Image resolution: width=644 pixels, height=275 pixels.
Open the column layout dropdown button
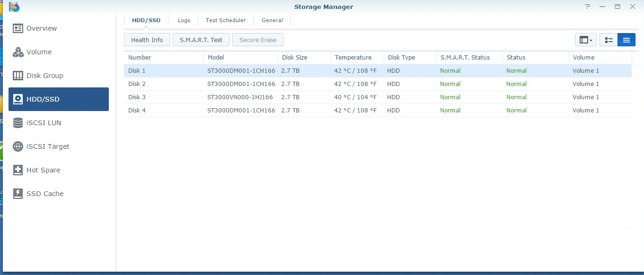coord(586,40)
